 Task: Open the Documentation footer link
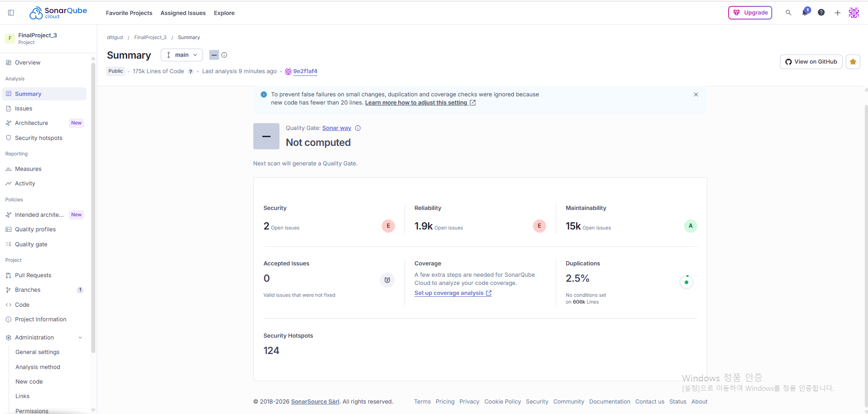tap(610, 402)
